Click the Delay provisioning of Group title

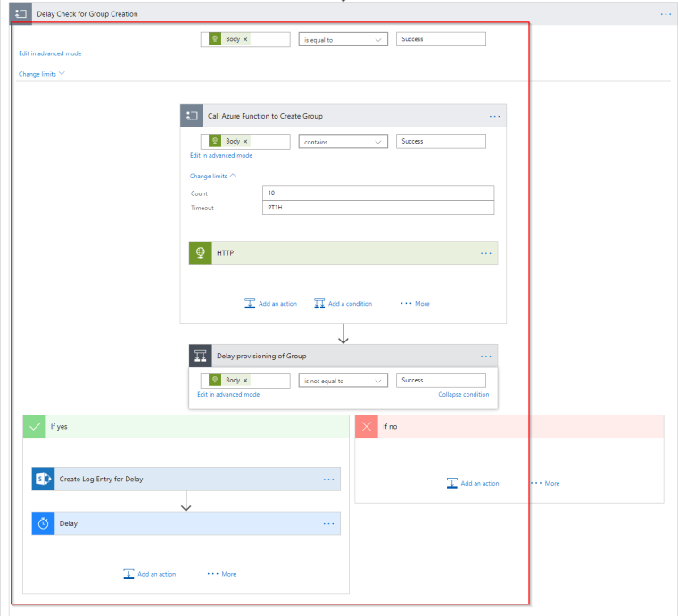261,356
